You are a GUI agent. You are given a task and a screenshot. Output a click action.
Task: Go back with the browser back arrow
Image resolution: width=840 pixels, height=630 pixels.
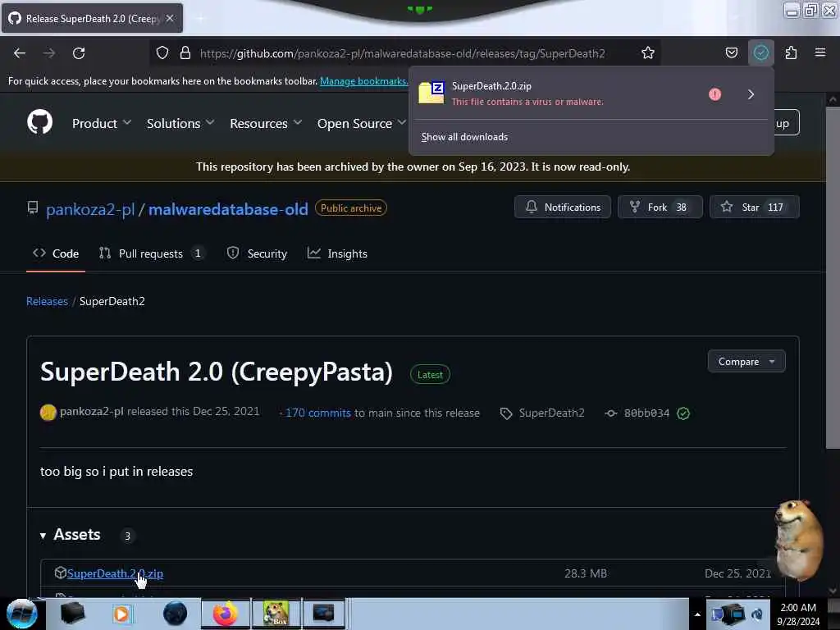click(x=20, y=53)
